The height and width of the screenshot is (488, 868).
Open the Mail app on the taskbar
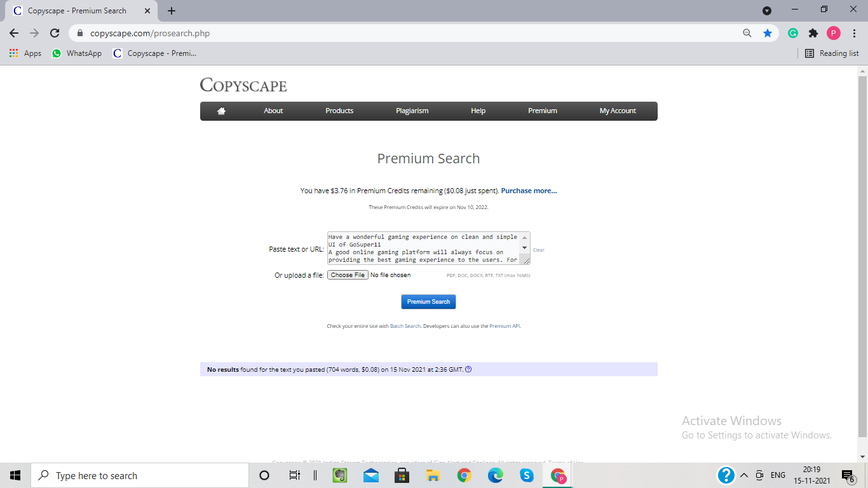[x=371, y=475]
